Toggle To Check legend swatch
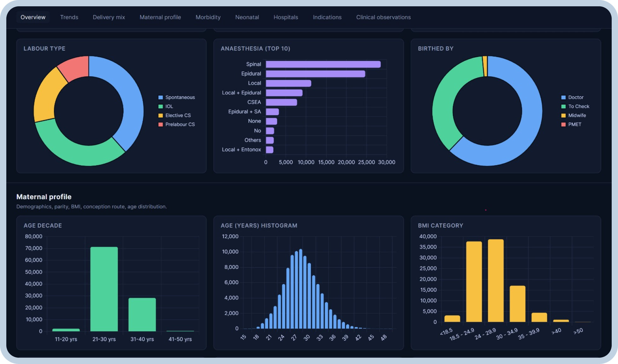Viewport: 618px width, 364px height. tap(563, 107)
